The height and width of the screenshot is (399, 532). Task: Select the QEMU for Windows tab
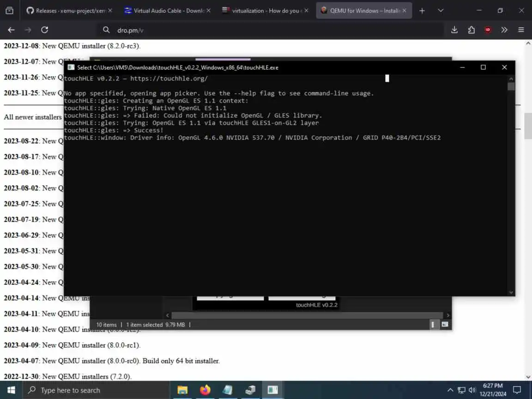coord(364,11)
